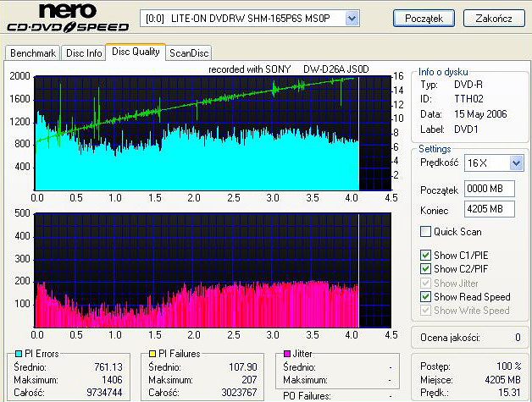Click the recorded with SONY DW-D26A text

(288, 69)
